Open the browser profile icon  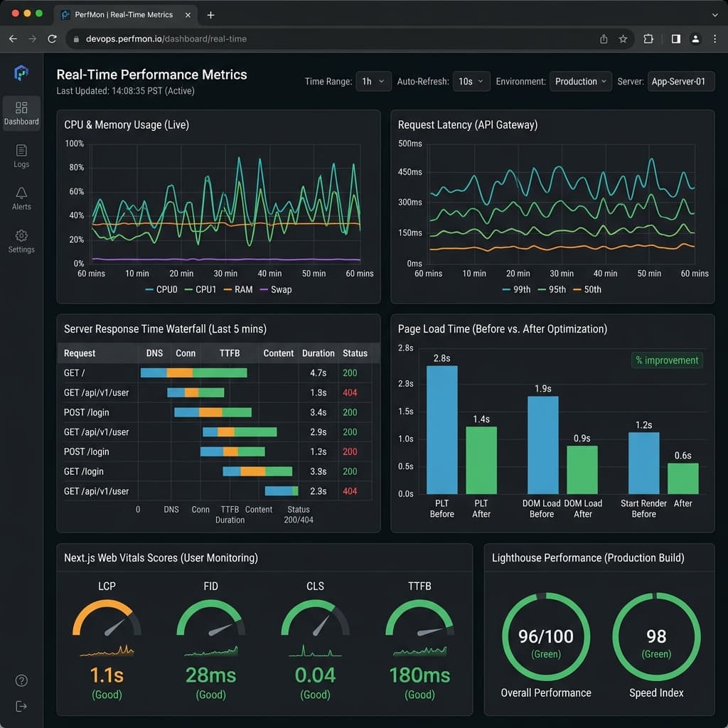[x=695, y=39]
